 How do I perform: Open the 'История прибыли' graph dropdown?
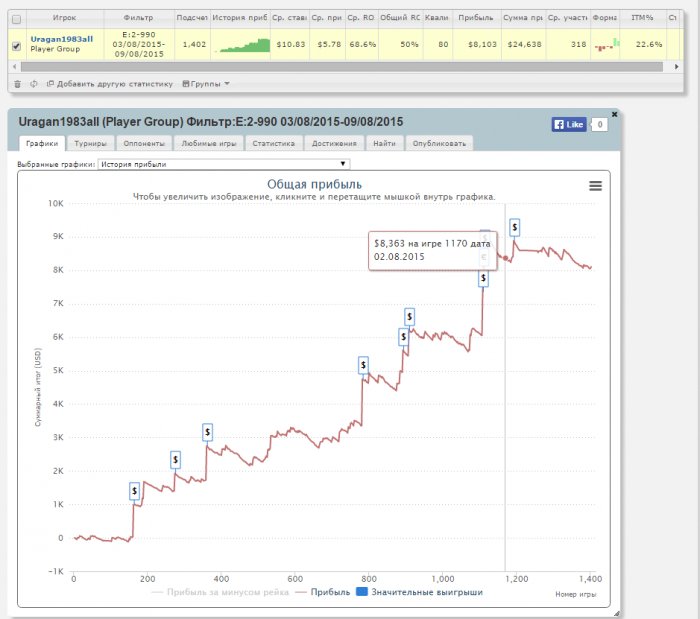pyautogui.click(x=224, y=164)
